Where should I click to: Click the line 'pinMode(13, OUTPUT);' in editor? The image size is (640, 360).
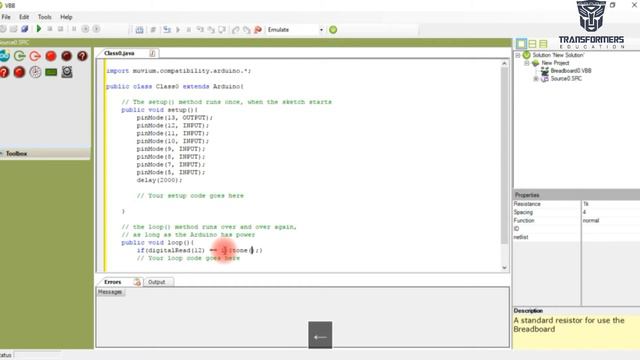pos(175,118)
